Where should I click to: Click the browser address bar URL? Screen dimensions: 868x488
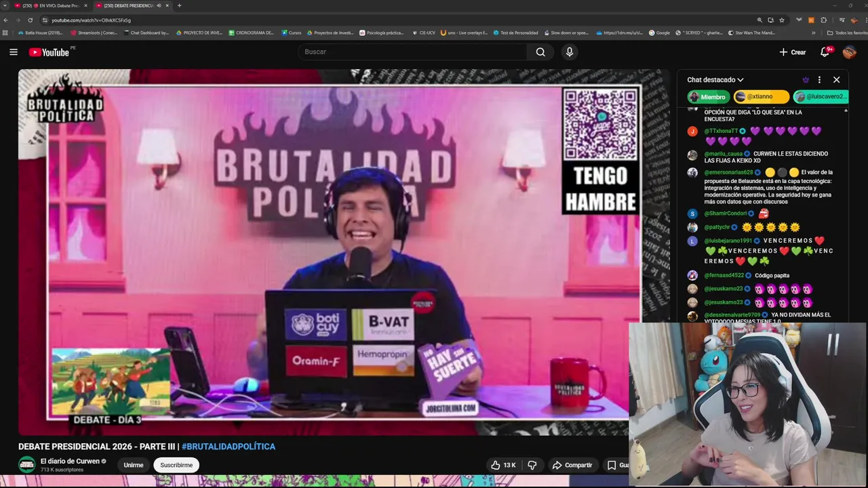click(91, 20)
